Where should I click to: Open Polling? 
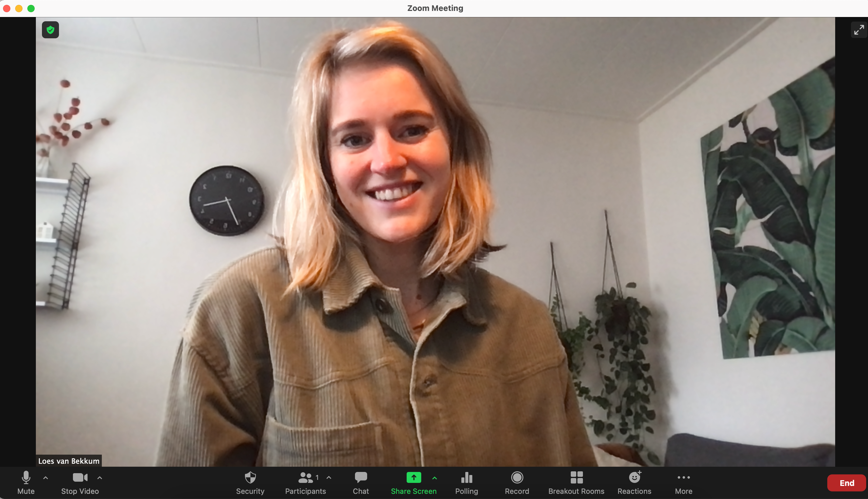(467, 483)
